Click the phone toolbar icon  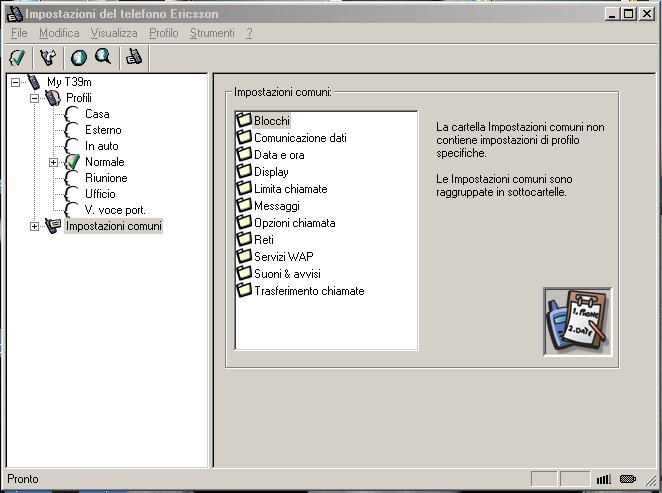coord(134,57)
